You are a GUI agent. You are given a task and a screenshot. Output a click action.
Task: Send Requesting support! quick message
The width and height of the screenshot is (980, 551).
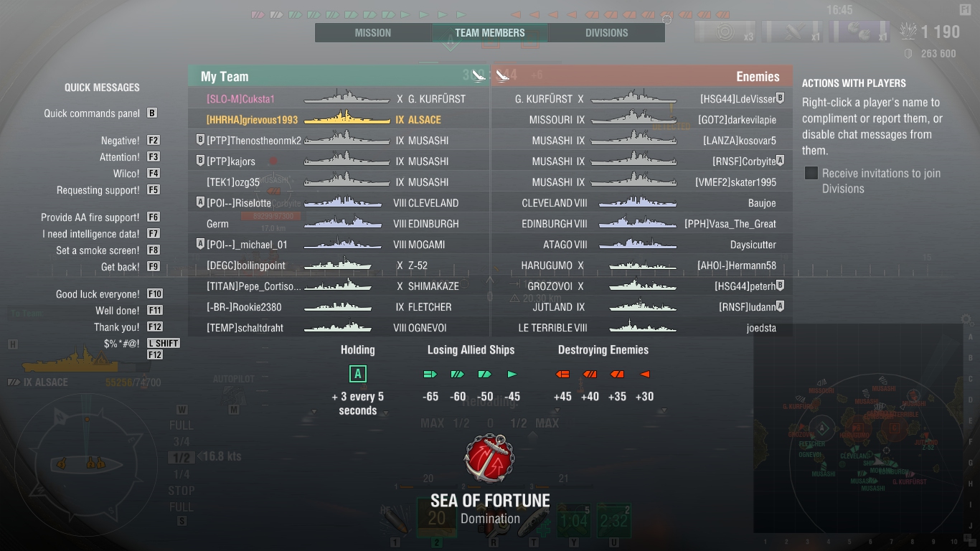(x=98, y=190)
